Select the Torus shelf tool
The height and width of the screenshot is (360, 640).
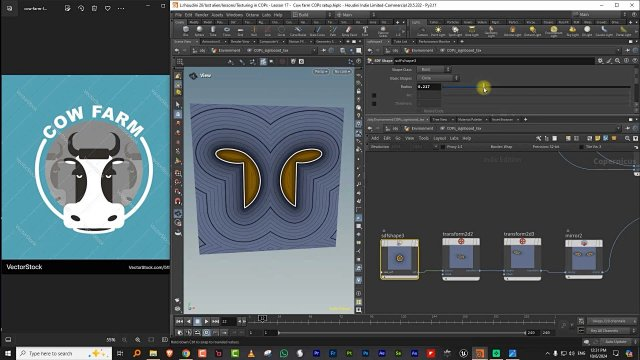point(227,31)
